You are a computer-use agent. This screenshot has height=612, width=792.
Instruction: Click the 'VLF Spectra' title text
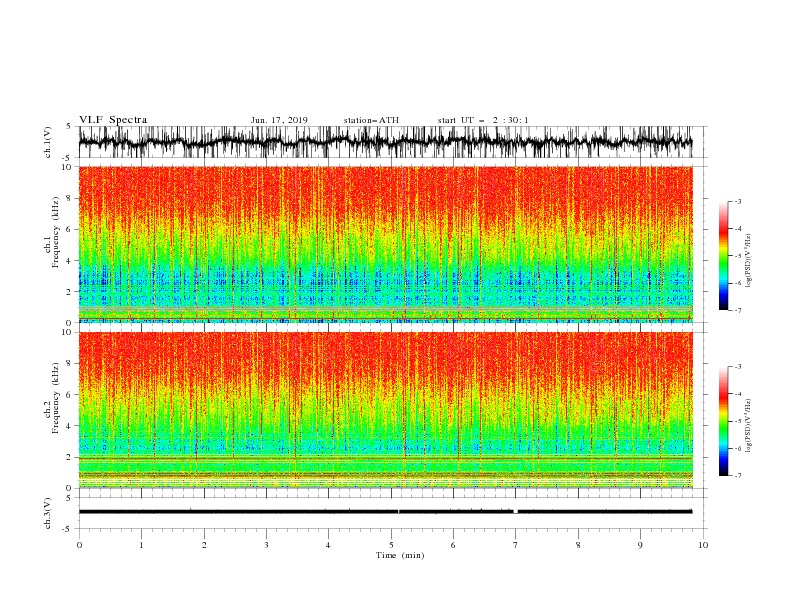pyautogui.click(x=113, y=120)
